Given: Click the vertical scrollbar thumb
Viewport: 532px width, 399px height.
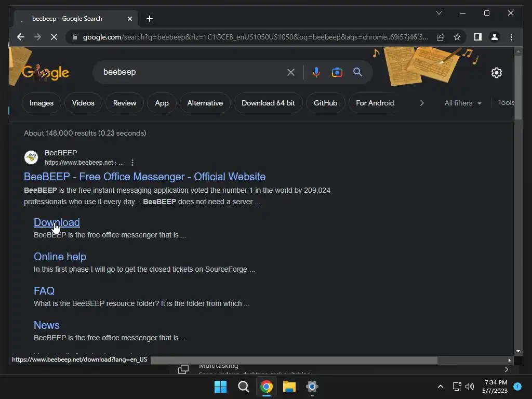Looking at the screenshot, I should coord(518,87).
